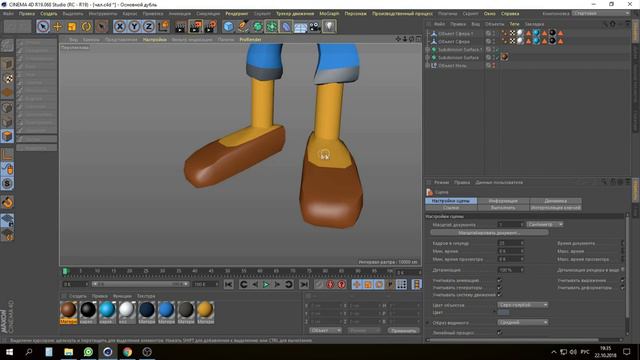
Task: Click the Light bulb toolbar icon
Action: coord(329,27)
